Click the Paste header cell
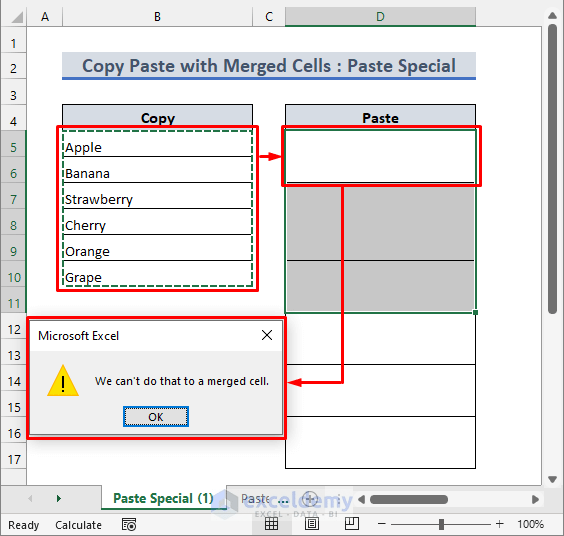564x536 pixels. [381, 117]
